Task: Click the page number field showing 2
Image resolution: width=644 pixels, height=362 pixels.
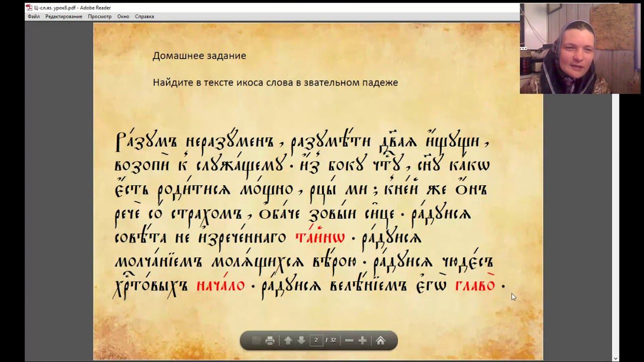Action: tap(316, 340)
